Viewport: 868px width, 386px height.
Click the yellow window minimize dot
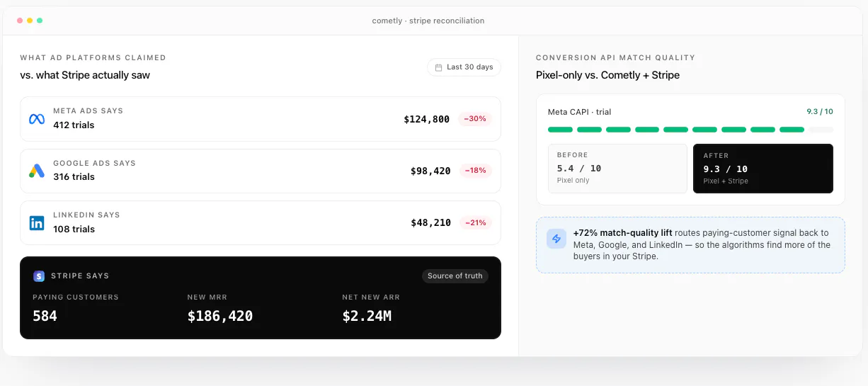(x=30, y=21)
